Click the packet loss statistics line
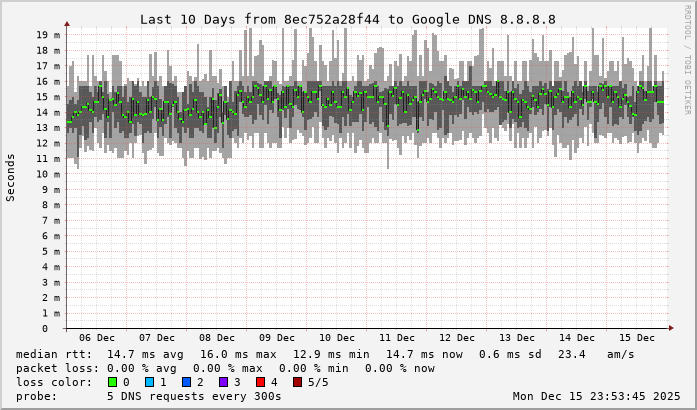This screenshot has width=697, height=410. point(225,368)
